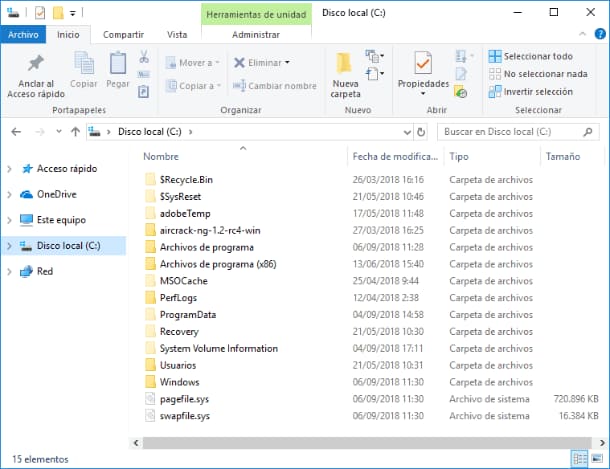Select the ProgramData folder

click(x=188, y=315)
